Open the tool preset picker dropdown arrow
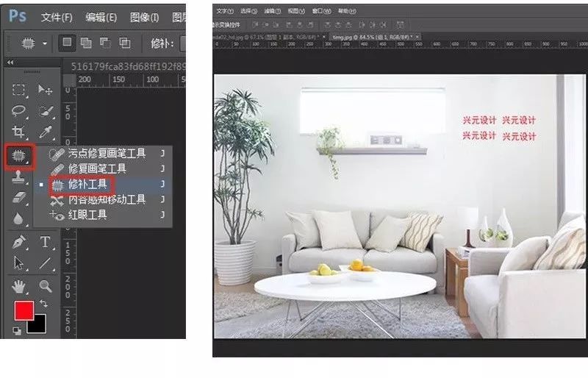 pos(45,43)
